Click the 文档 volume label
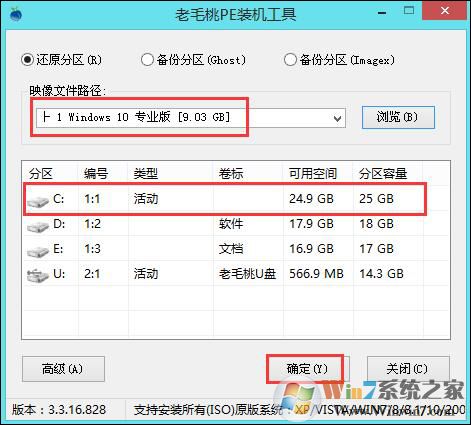The image size is (471, 425). coord(231,249)
